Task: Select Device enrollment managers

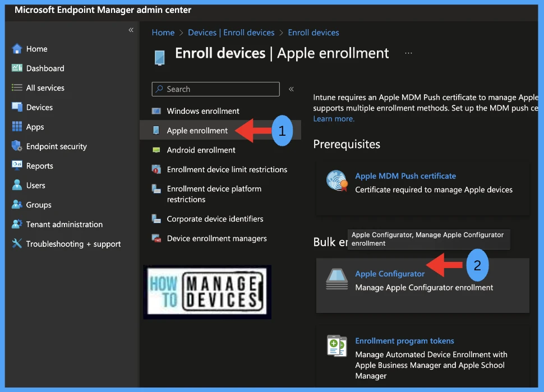Action: coord(217,238)
